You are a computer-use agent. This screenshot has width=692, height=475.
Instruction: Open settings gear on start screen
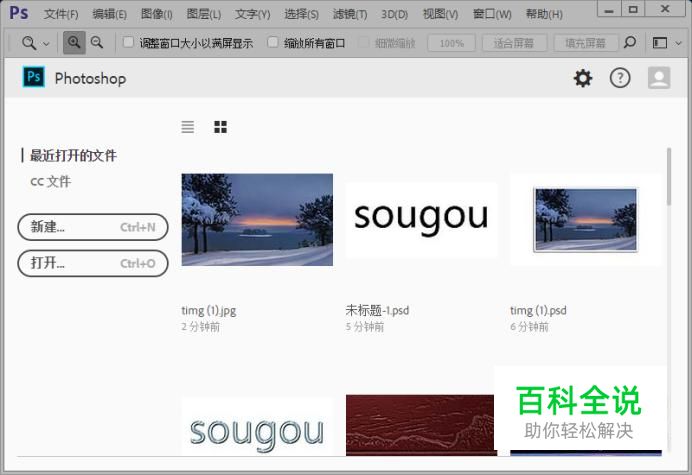(x=583, y=78)
